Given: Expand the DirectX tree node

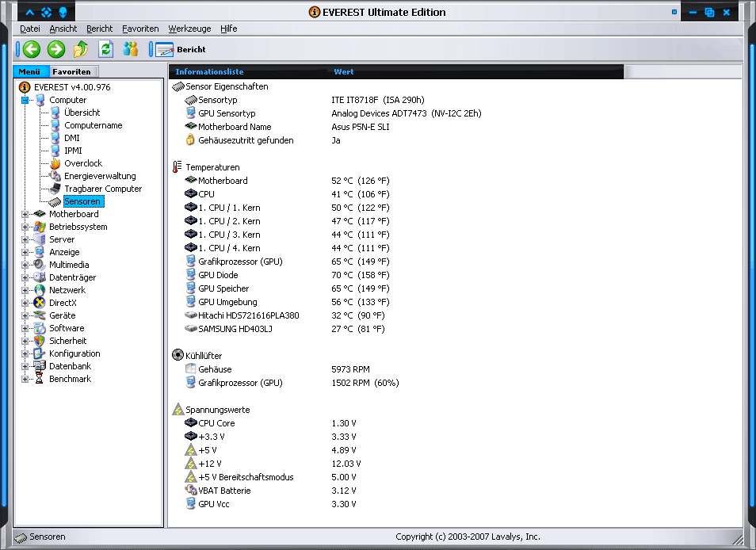Looking at the screenshot, I should click(x=25, y=303).
